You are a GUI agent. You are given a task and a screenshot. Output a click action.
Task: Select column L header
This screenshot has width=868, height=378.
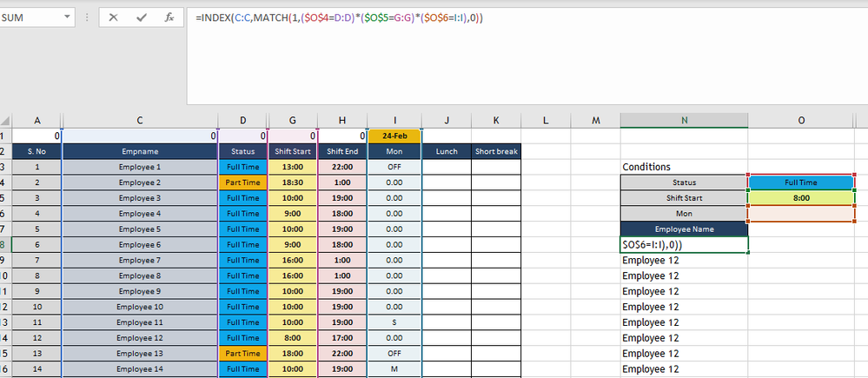[546, 121]
